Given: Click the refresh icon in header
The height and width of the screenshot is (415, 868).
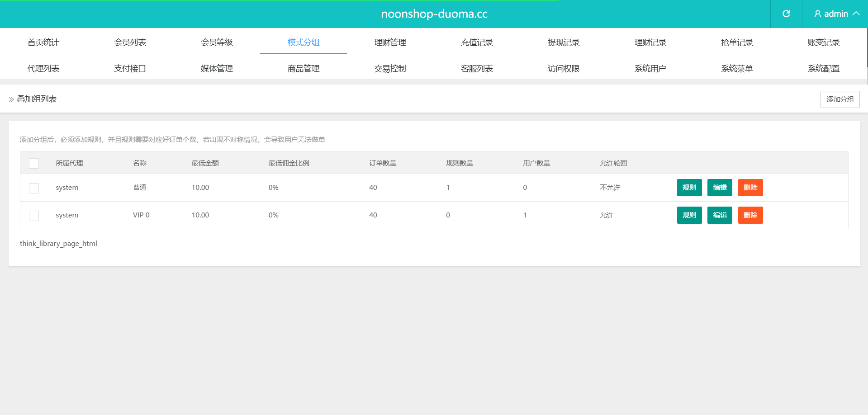Looking at the screenshot, I should point(786,14).
